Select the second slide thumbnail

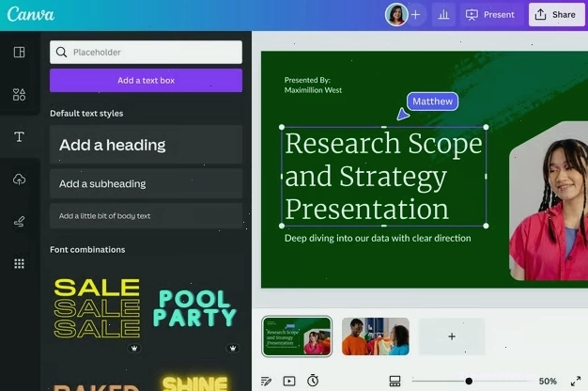click(x=376, y=336)
